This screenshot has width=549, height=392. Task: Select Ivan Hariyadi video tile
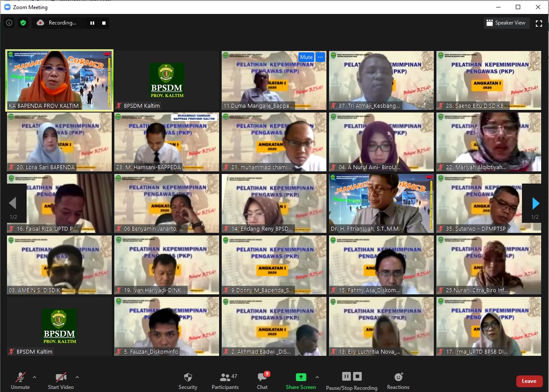point(167,265)
